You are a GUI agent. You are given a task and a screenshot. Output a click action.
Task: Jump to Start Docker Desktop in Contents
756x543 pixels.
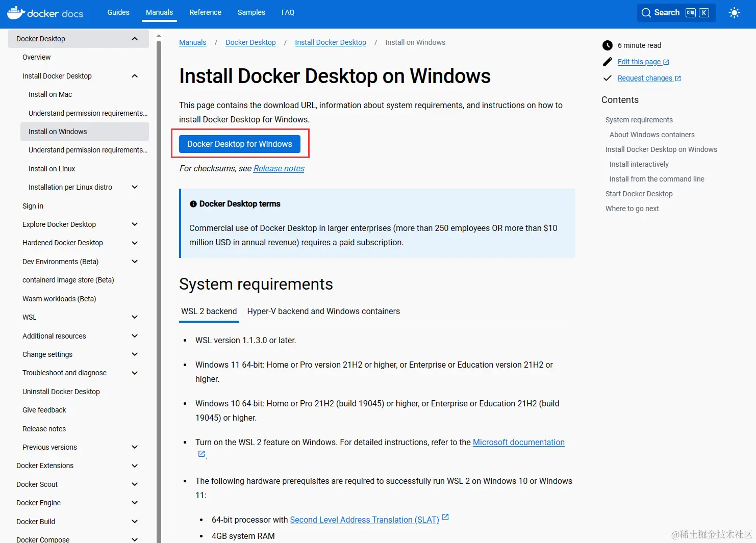point(639,194)
